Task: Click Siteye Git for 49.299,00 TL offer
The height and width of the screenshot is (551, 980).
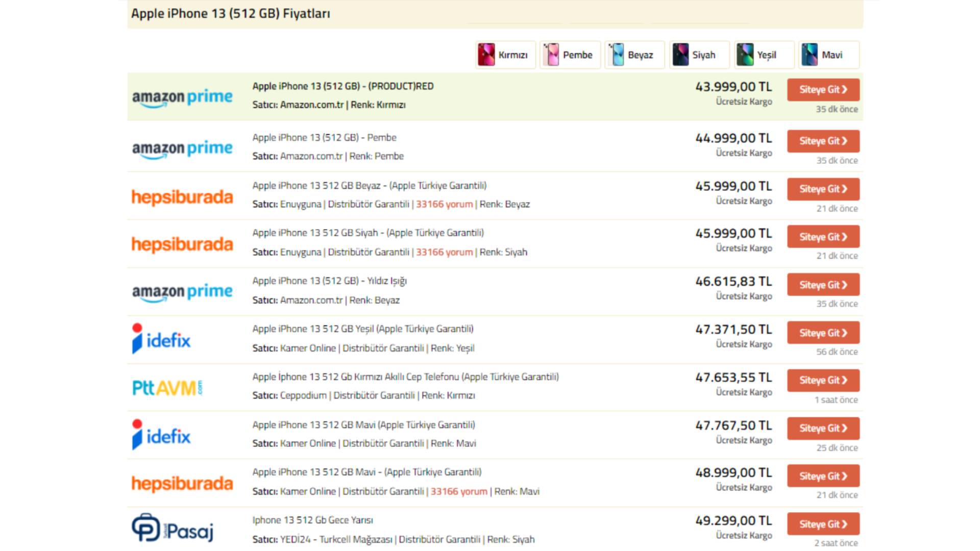Action: (823, 524)
